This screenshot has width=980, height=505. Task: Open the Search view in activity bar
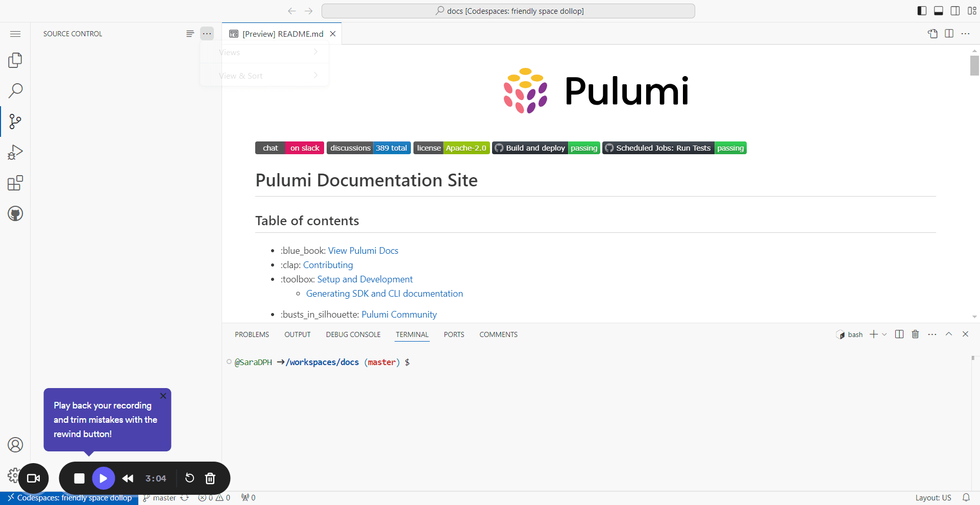[x=15, y=91]
